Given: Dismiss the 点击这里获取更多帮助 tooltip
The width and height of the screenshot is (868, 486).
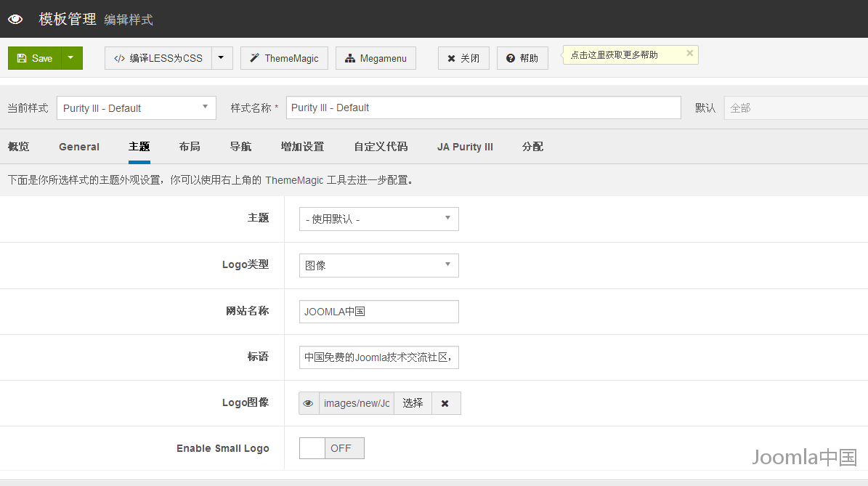Looking at the screenshot, I should click(690, 53).
